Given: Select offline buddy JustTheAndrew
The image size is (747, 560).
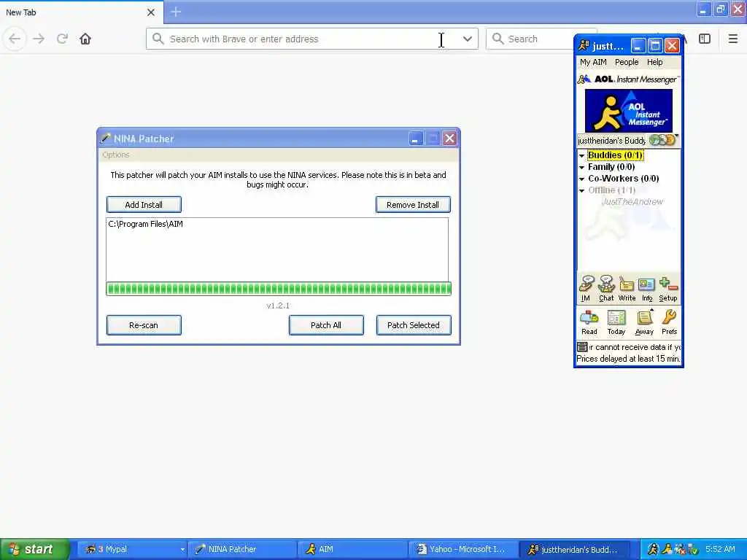Looking at the screenshot, I should [x=632, y=202].
